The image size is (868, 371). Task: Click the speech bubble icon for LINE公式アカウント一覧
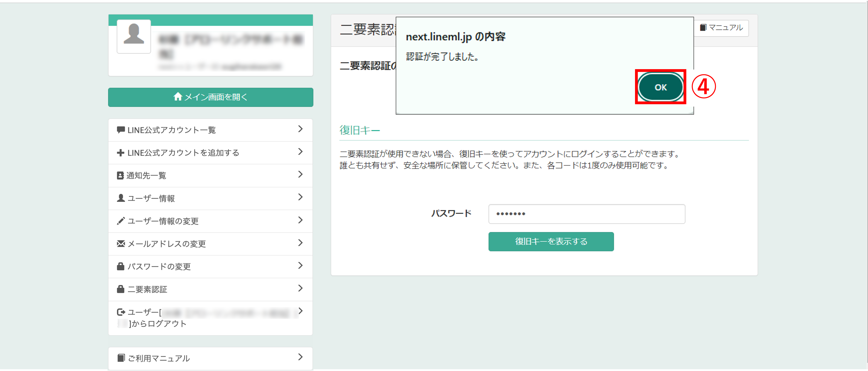coord(121,130)
